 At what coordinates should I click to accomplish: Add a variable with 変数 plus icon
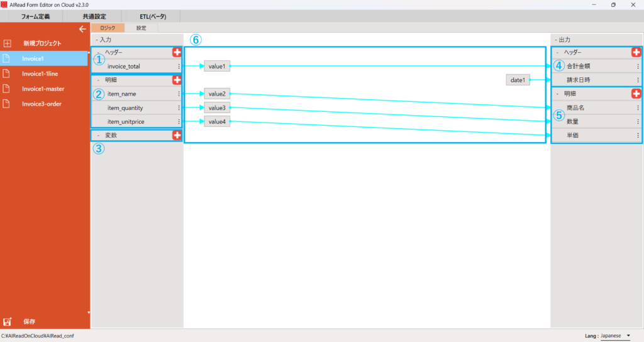(177, 135)
